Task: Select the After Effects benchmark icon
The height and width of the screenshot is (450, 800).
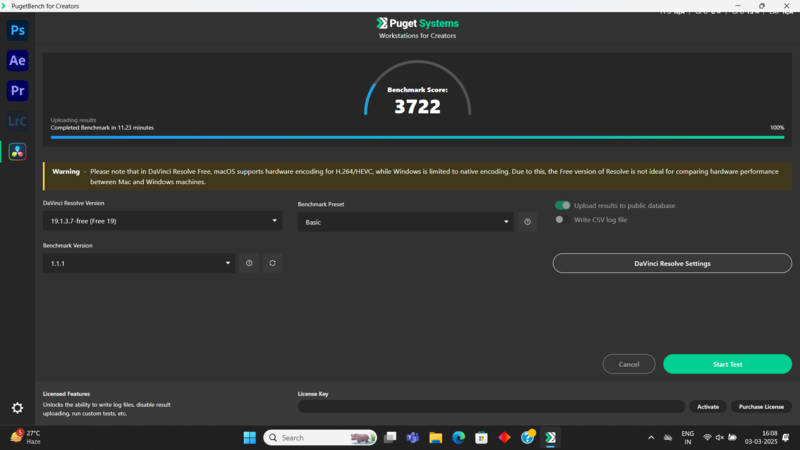Action: tap(17, 60)
